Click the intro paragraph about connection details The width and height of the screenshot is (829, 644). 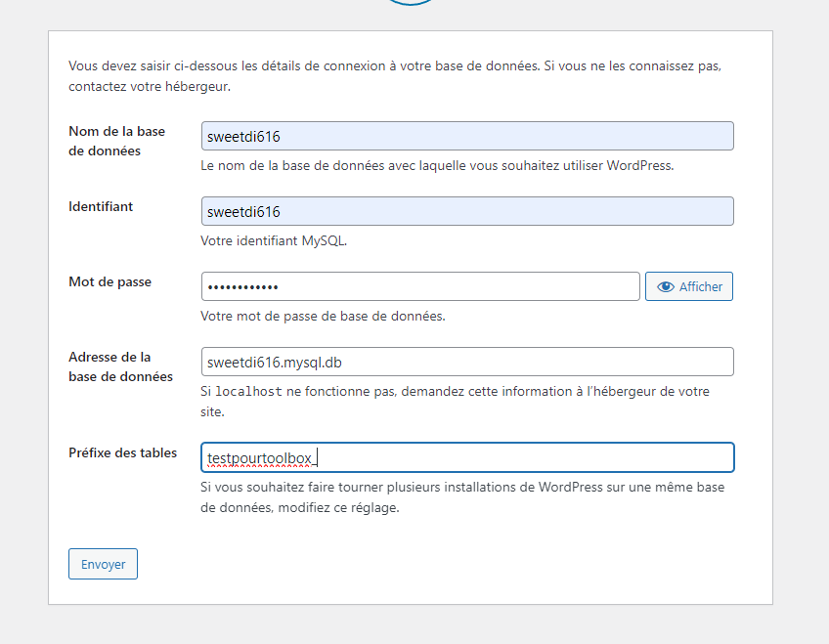tap(396, 76)
